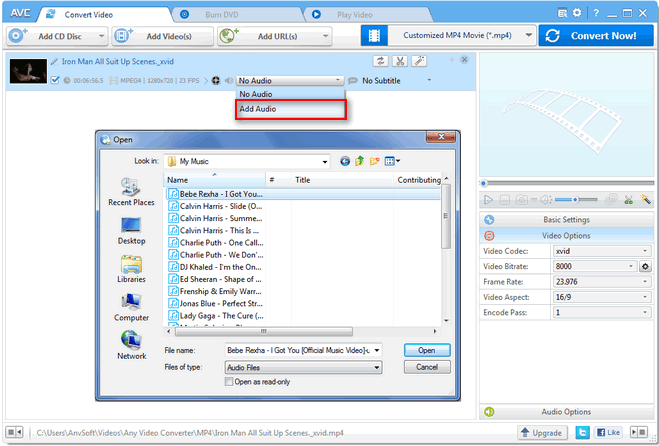The image size is (659, 446).
Task: Open the settings gear in title bar
Action: (x=577, y=13)
